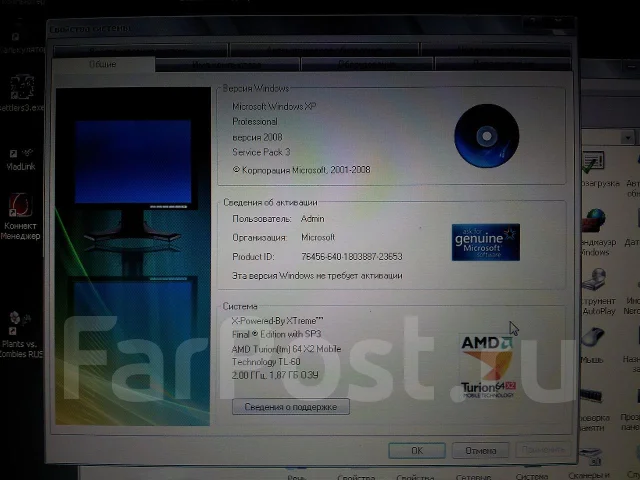Click the X-Powered-By XTreme text
The height and width of the screenshot is (480, 640).
[x=277, y=321]
